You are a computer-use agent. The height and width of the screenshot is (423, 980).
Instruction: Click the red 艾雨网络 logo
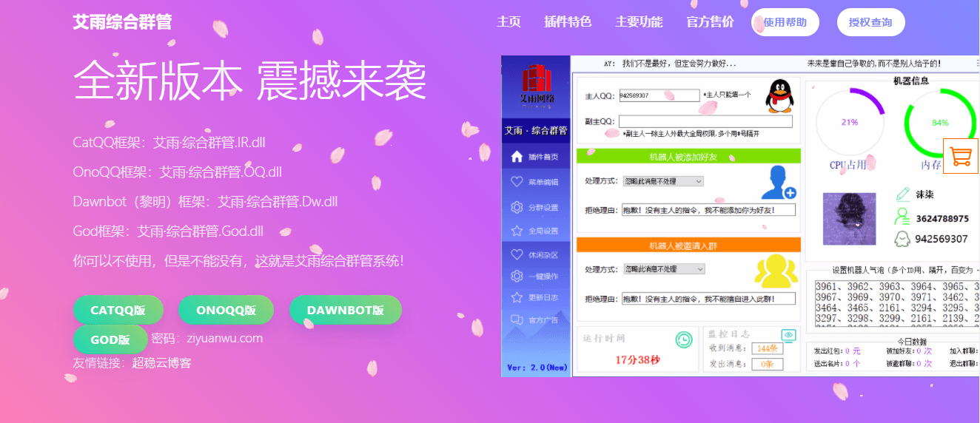[x=537, y=83]
